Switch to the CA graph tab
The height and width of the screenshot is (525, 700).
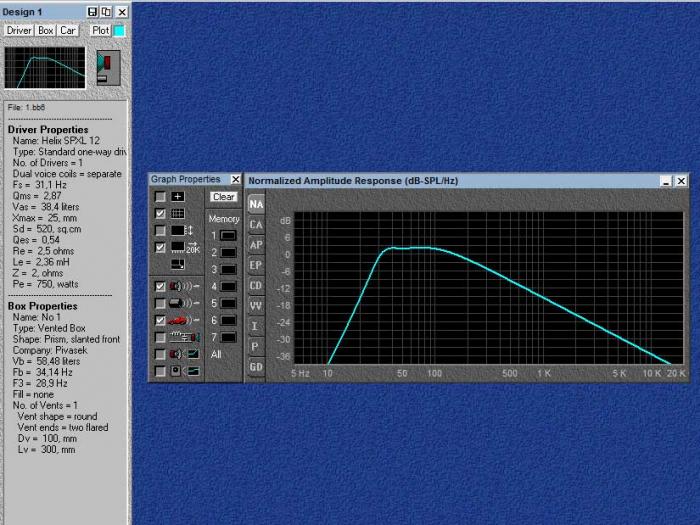(x=256, y=225)
